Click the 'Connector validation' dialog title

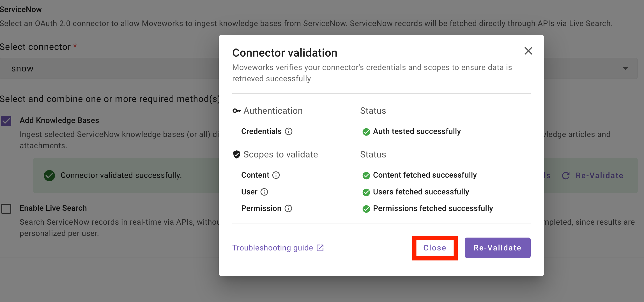click(285, 53)
